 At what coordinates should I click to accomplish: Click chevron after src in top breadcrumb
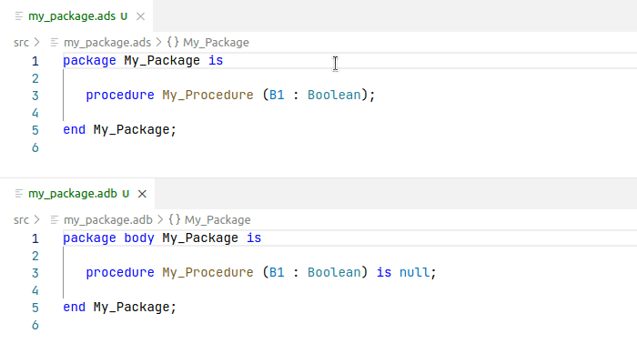(37, 42)
